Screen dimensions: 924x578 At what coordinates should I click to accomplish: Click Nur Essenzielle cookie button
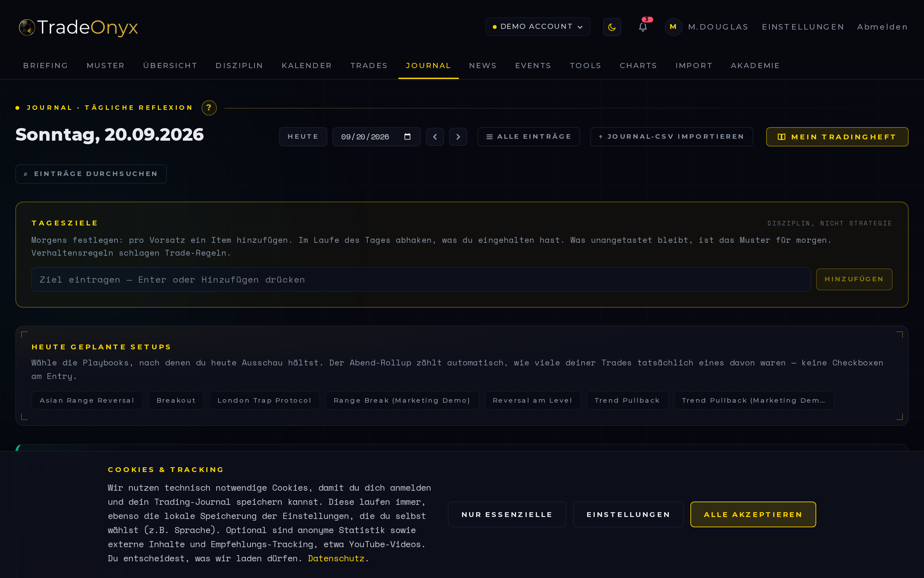click(507, 514)
